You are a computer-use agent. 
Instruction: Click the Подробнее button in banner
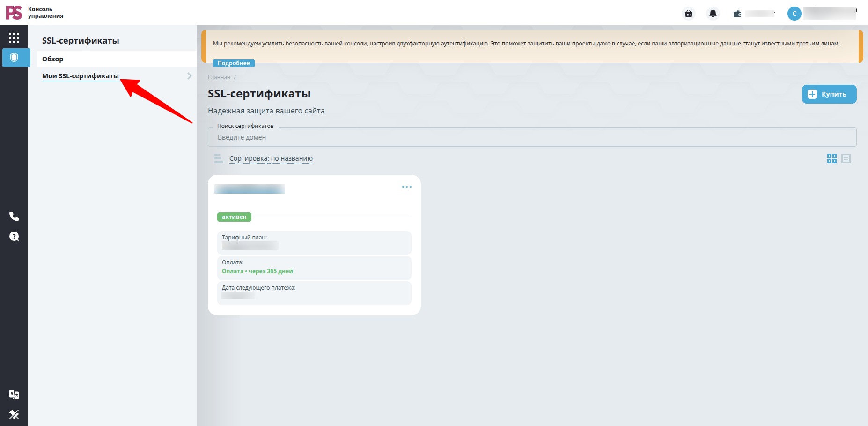(x=234, y=63)
